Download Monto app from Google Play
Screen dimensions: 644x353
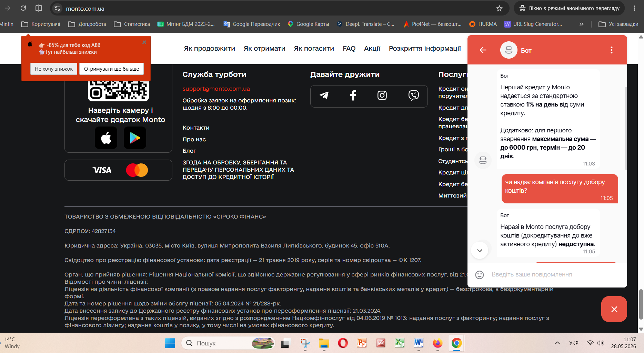pos(135,138)
